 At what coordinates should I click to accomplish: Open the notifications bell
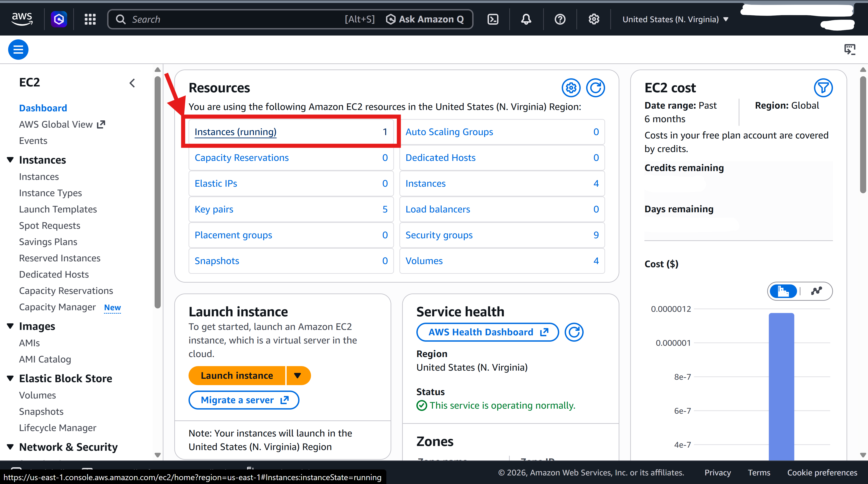pos(526,19)
